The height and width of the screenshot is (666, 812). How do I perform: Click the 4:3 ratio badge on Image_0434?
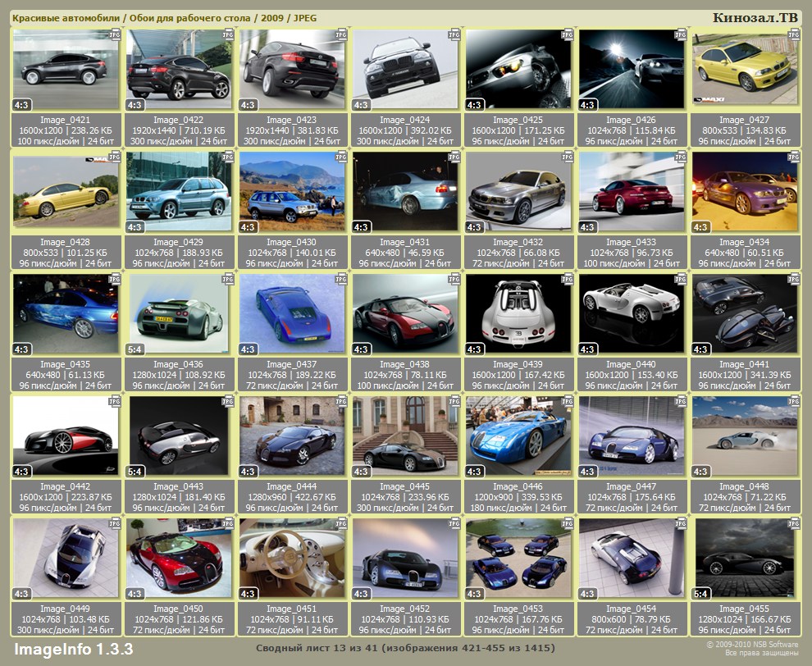tap(700, 227)
